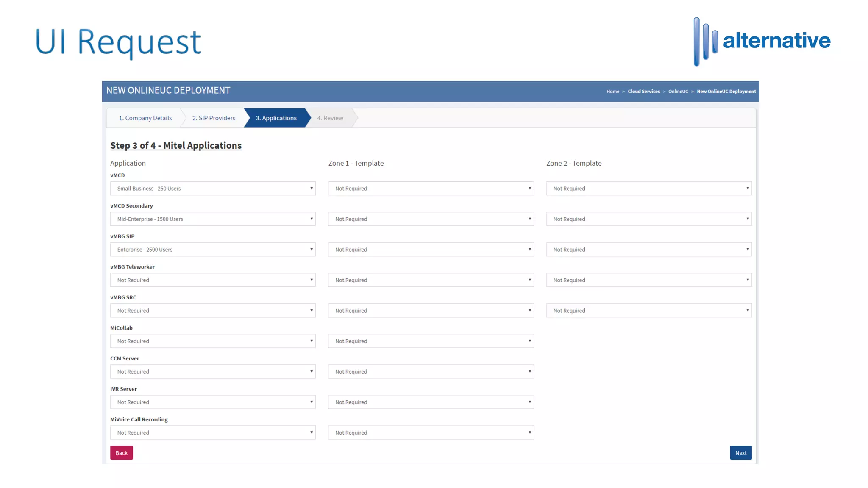Expand vMBG SIP Enterprise users dropdown

point(213,250)
